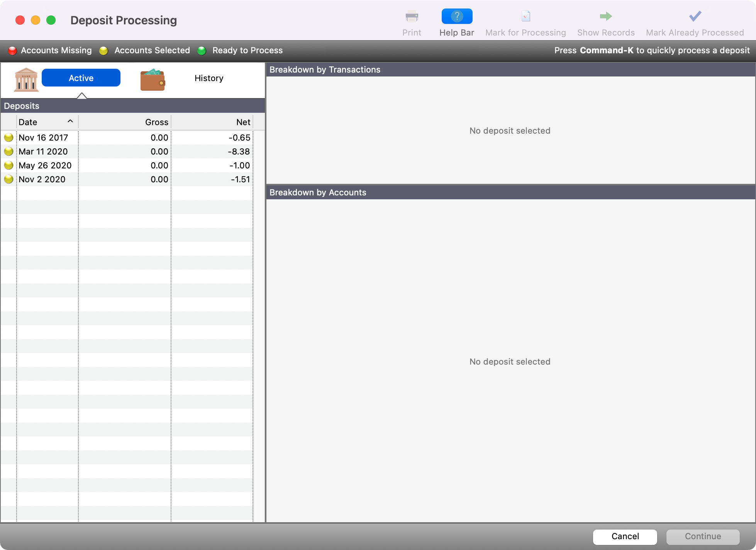This screenshot has height=550, width=756.
Task: Click the Help Bar question mark icon
Action: [457, 16]
